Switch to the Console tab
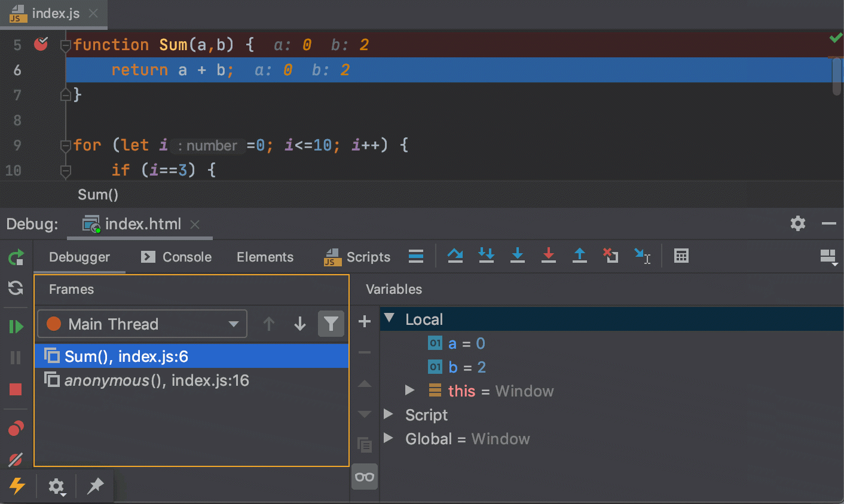This screenshot has width=844, height=504. pyautogui.click(x=176, y=257)
